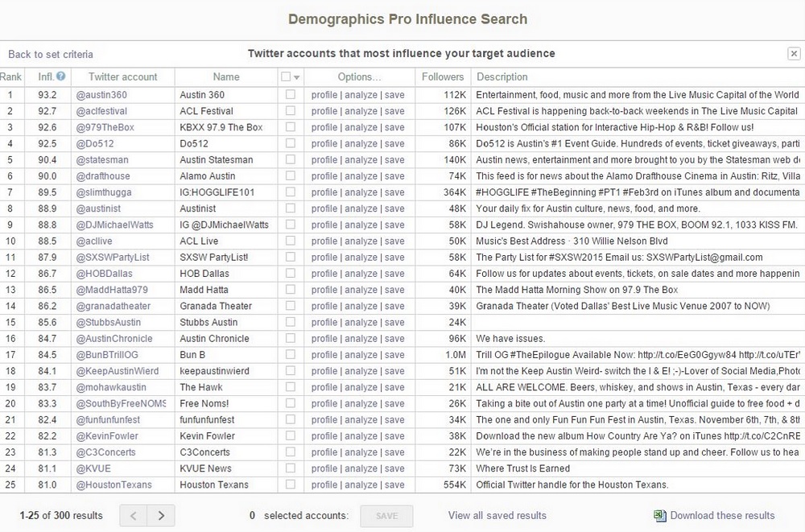Viewport: 805px width, 532px height.
Task: Open profile for @AustinChronicle
Action: (x=324, y=339)
